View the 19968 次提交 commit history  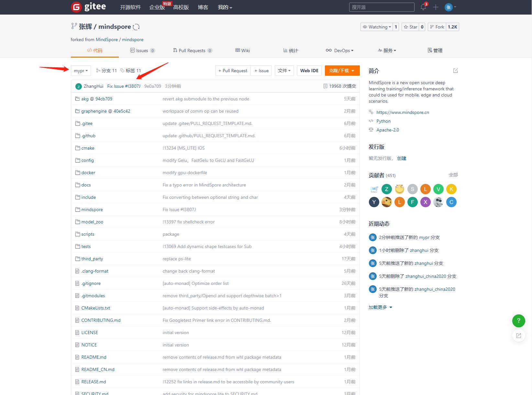click(340, 86)
